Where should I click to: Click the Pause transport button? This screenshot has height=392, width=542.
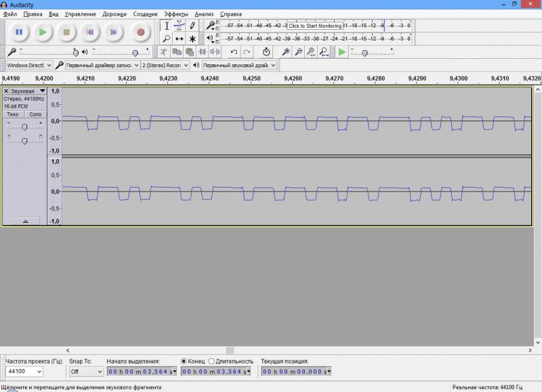point(19,32)
